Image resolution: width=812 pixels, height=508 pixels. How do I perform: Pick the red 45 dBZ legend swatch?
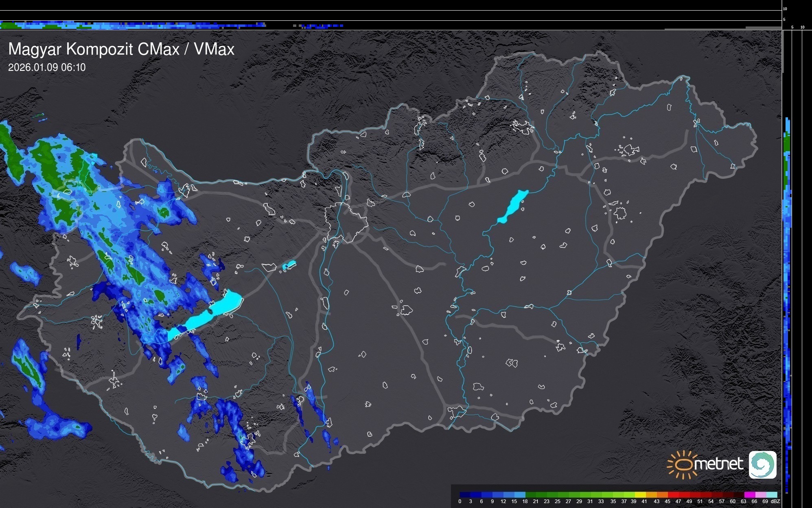673,495
